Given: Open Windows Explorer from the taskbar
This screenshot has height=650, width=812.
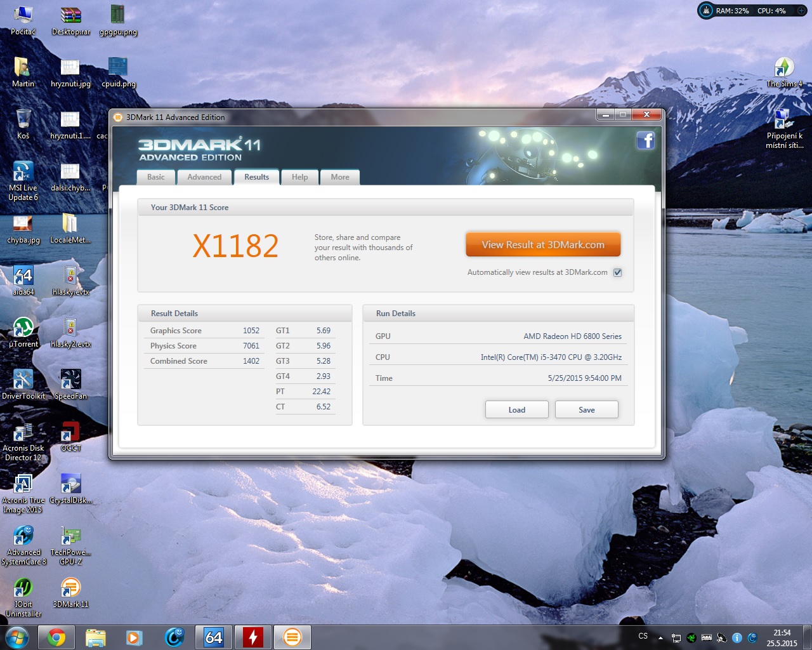Looking at the screenshot, I should [95, 637].
